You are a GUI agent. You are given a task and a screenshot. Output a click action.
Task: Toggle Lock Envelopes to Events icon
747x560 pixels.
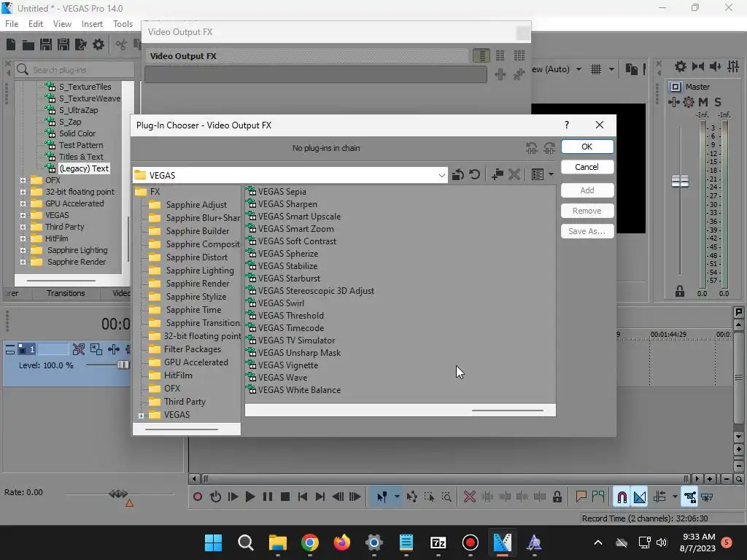689,497
